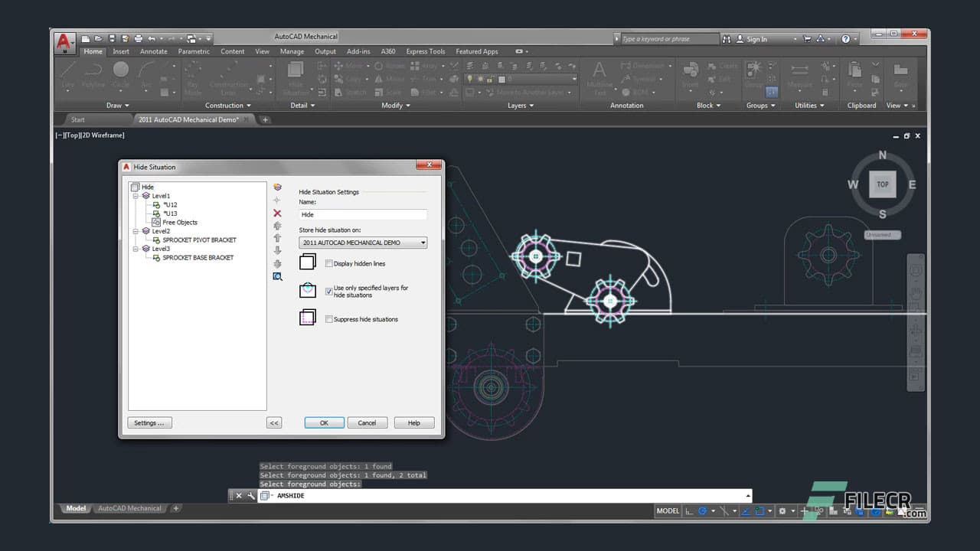The height and width of the screenshot is (551, 980).
Task: Collapse the Level1 tree node
Action: click(136, 195)
